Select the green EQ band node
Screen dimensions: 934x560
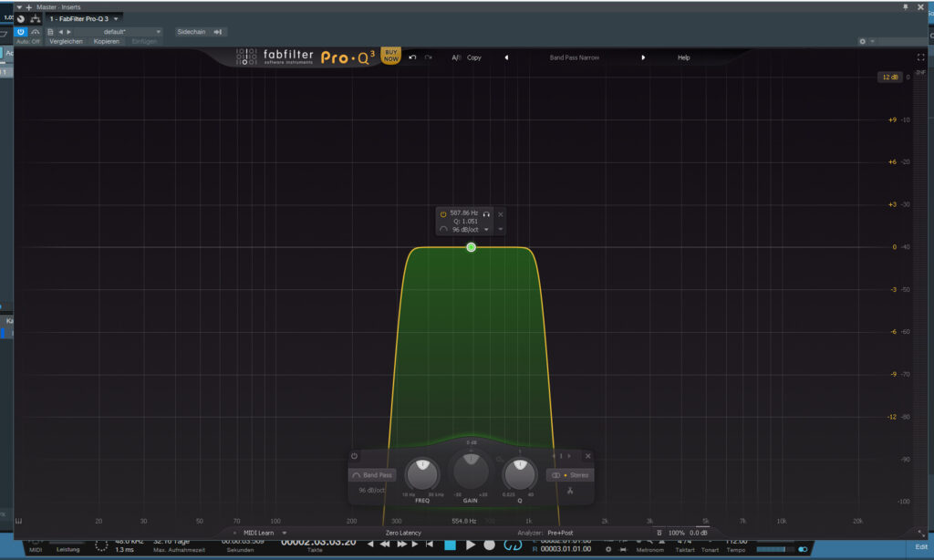pos(472,247)
